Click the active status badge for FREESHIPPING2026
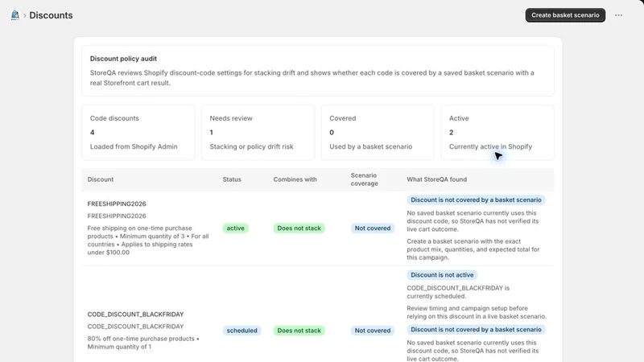 pos(235,228)
